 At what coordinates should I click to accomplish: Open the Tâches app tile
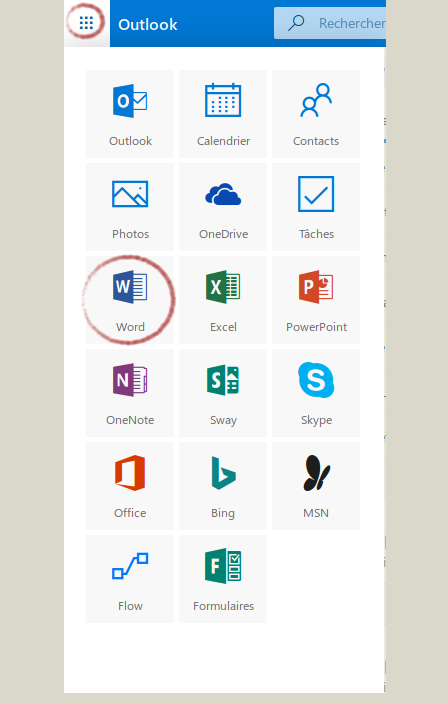point(316,207)
